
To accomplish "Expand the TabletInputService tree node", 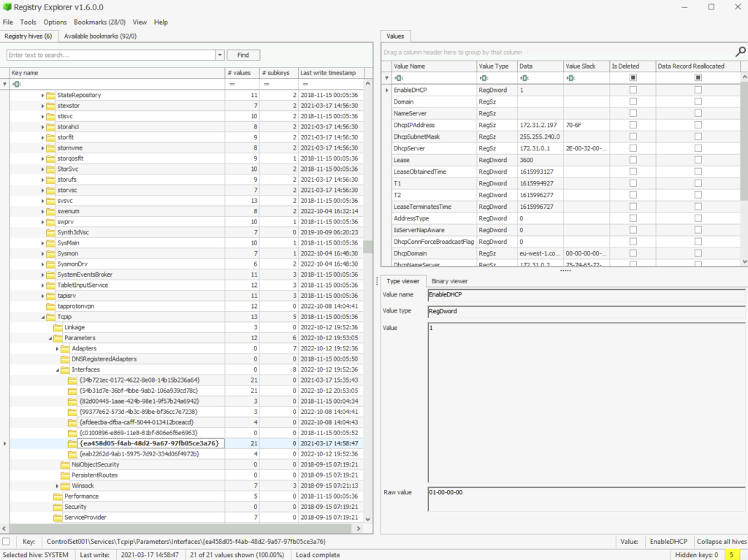I will pyautogui.click(x=42, y=285).
